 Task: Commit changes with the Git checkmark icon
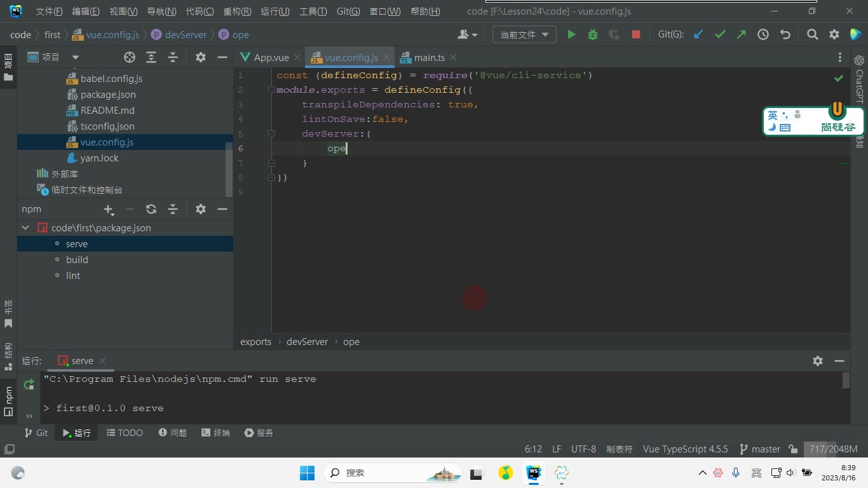tap(720, 35)
